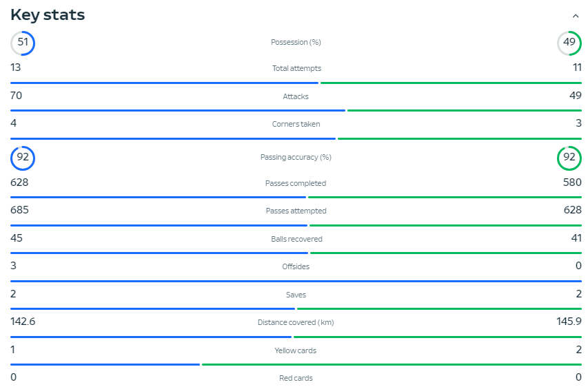Screen dimensions: 588x389
Task: Click the Total attempts label
Action: pos(296,69)
